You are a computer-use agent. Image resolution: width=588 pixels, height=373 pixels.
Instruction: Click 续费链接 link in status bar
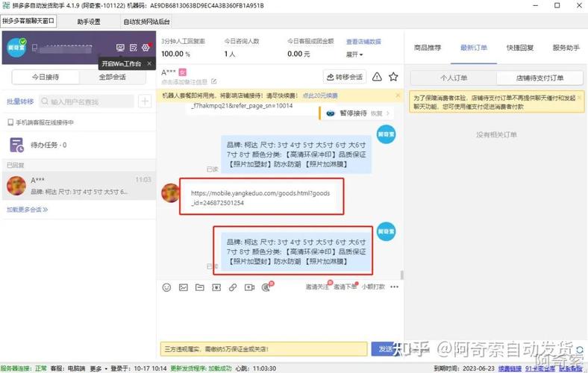(510, 369)
